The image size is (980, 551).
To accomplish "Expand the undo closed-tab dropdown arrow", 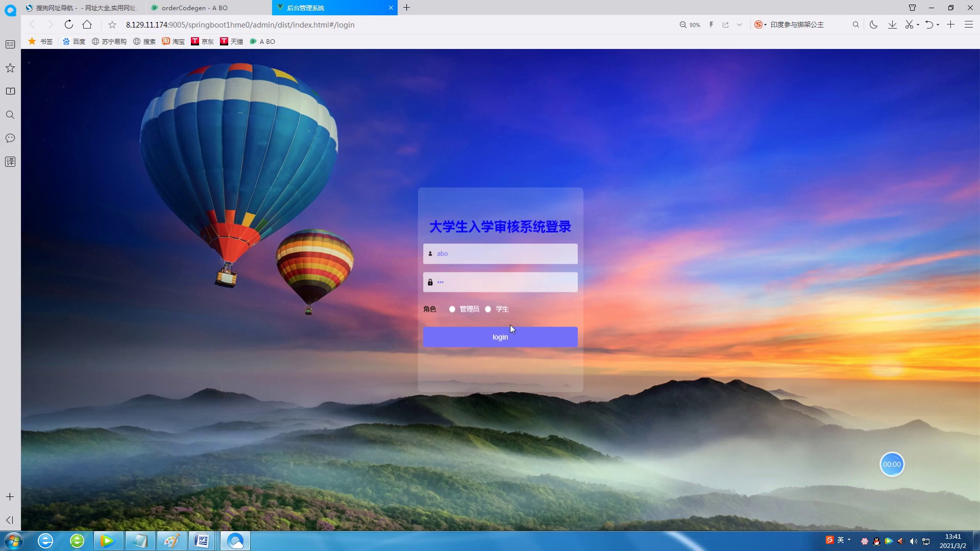I will (x=938, y=25).
